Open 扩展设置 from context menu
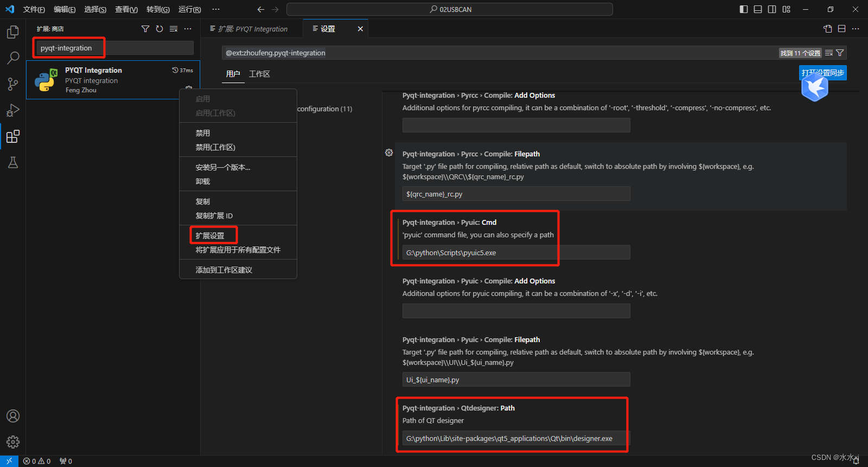This screenshot has height=467, width=868. 238,236
